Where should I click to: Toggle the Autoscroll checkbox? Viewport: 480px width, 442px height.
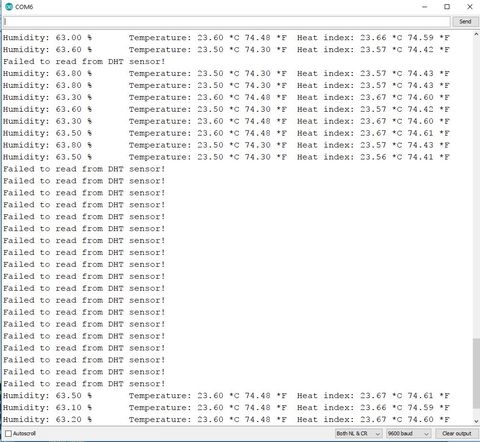9,433
